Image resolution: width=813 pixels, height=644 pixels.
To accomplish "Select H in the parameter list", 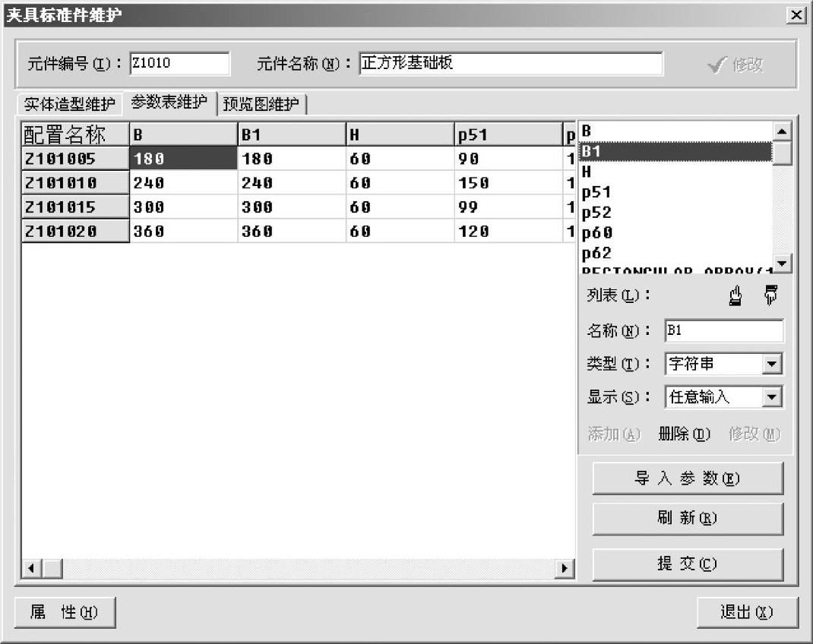I will click(x=675, y=172).
